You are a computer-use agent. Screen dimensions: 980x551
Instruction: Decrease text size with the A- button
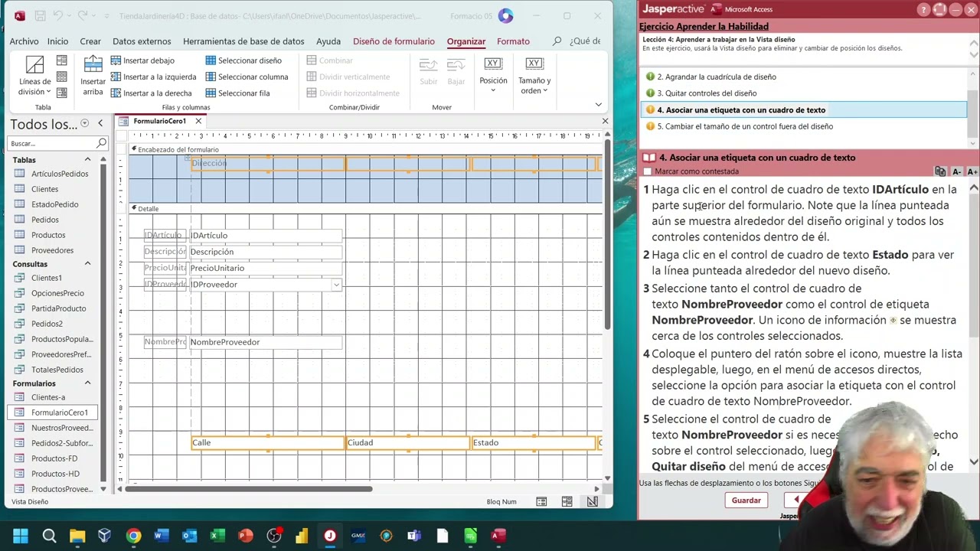tap(956, 171)
